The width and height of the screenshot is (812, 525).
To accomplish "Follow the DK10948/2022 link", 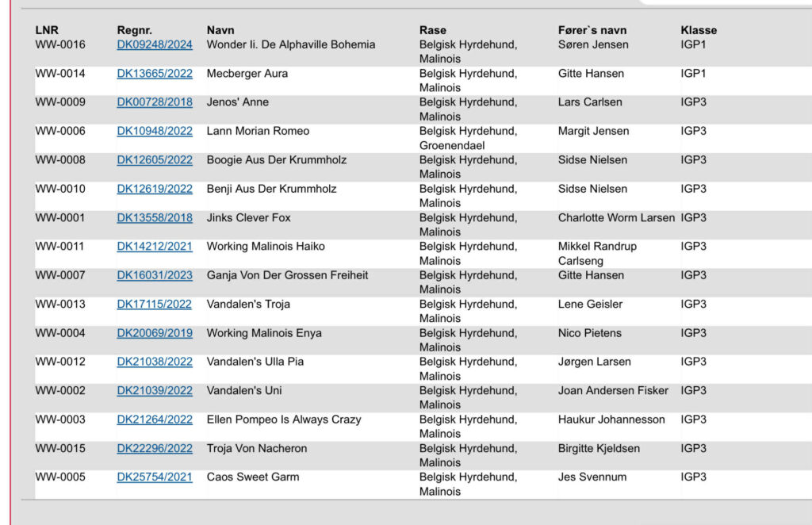I will click(x=155, y=131).
